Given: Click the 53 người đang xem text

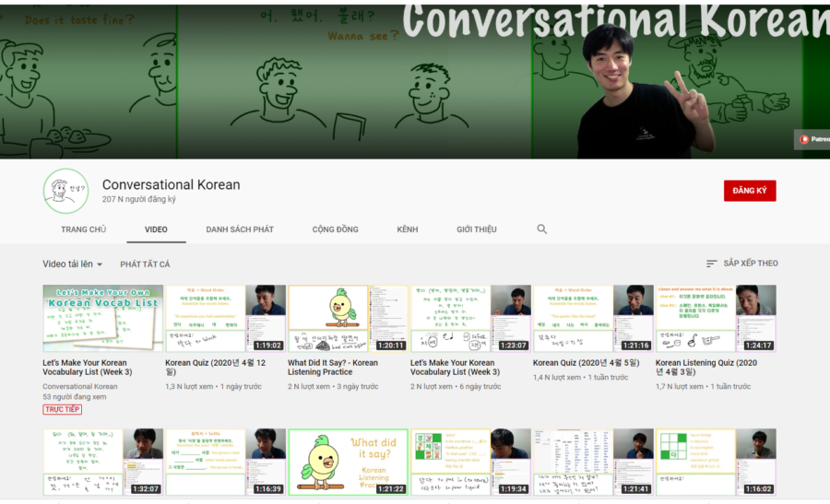Looking at the screenshot, I should pos(74,396).
